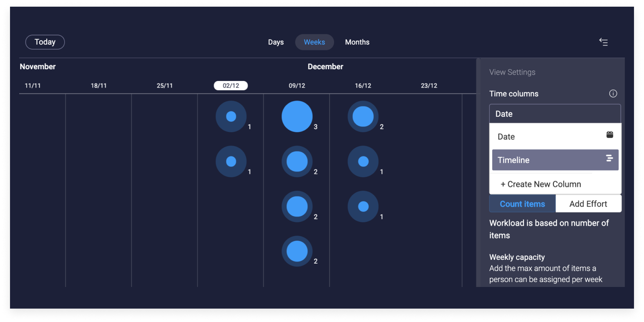Open third bubble in 09/12 week

tap(297, 206)
